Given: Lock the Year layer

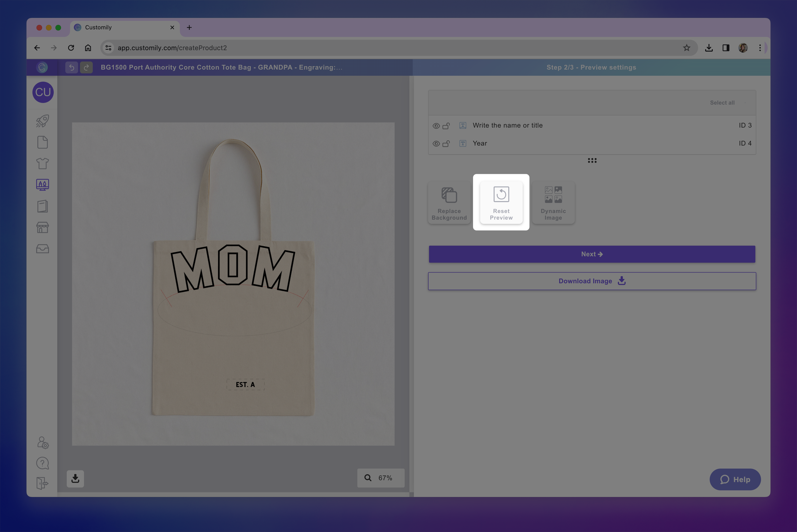Looking at the screenshot, I should (x=446, y=144).
